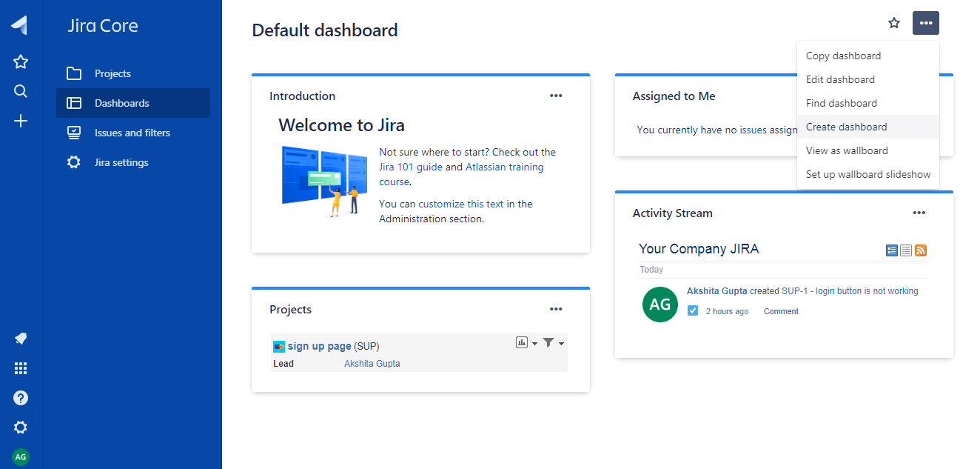Click the plus Create icon
This screenshot has width=980, height=469.
coord(21,121)
